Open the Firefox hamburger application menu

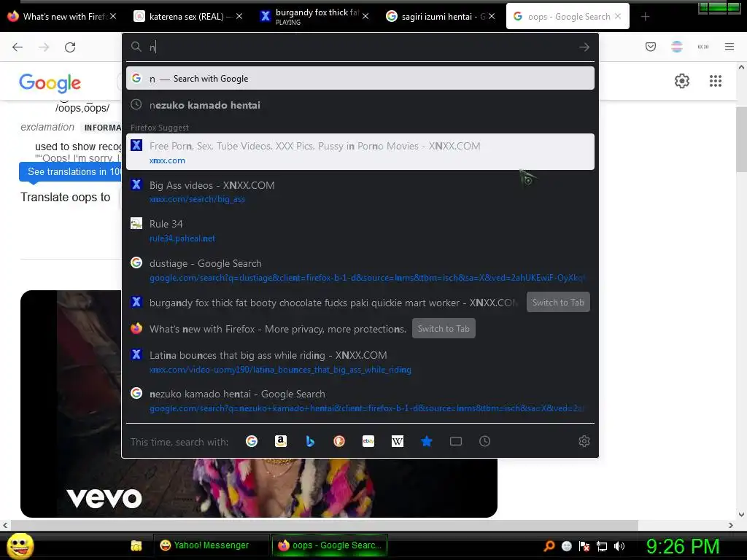tap(729, 47)
